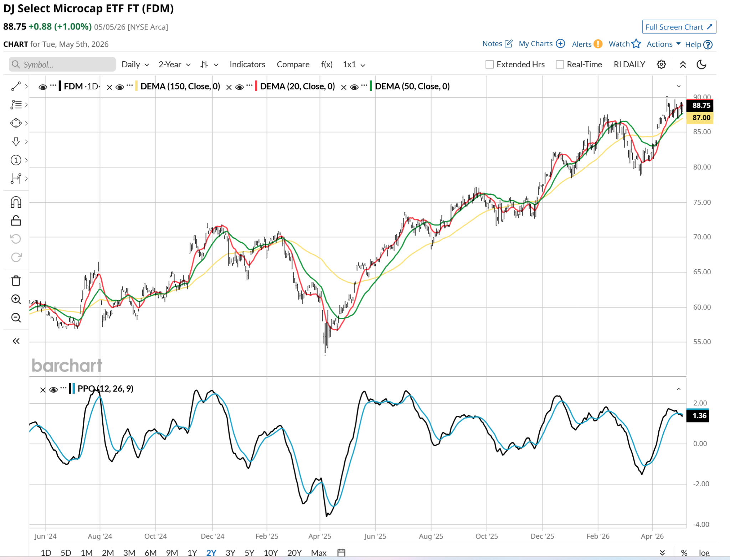
Task: Select the magnet snap tool
Action: pyautogui.click(x=16, y=202)
